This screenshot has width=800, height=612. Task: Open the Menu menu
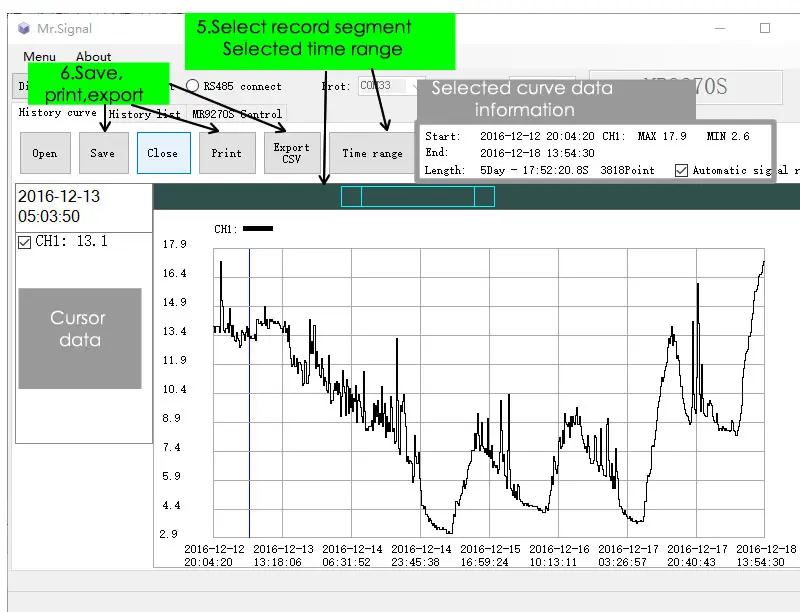(x=39, y=56)
